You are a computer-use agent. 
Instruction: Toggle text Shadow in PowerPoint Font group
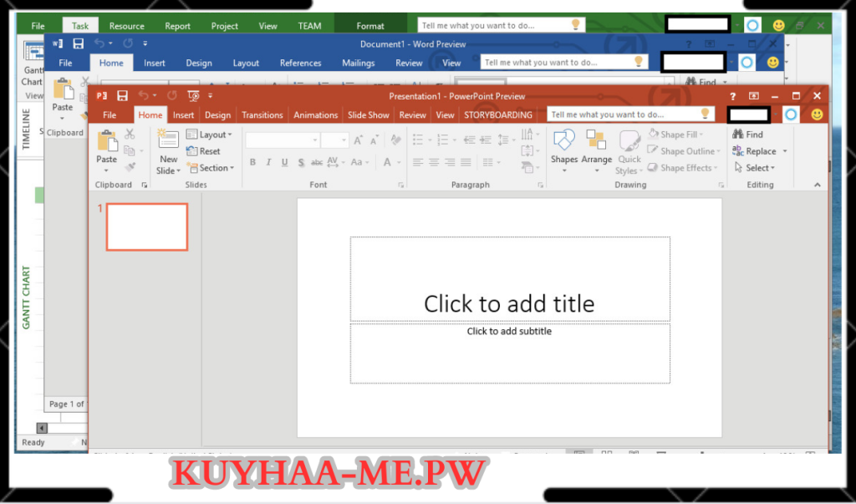pyautogui.click(x=301, y=162)
